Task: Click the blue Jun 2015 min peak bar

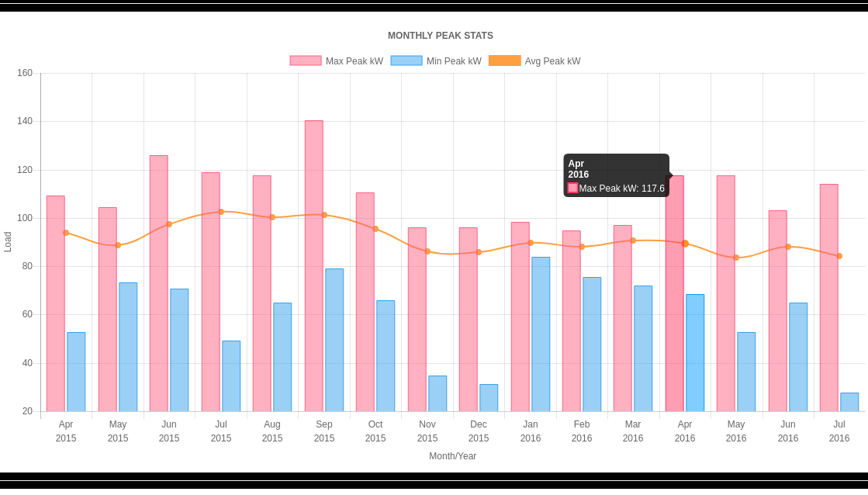Action: point(179,350)
